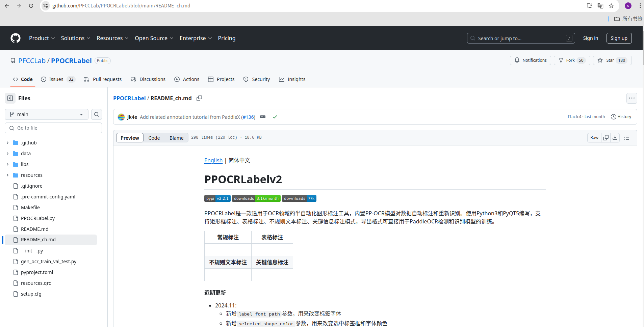Open the Product navigation dropdown
Viewport: 644px width, 327px height.
pyautogui.click(x=42, y=38)
